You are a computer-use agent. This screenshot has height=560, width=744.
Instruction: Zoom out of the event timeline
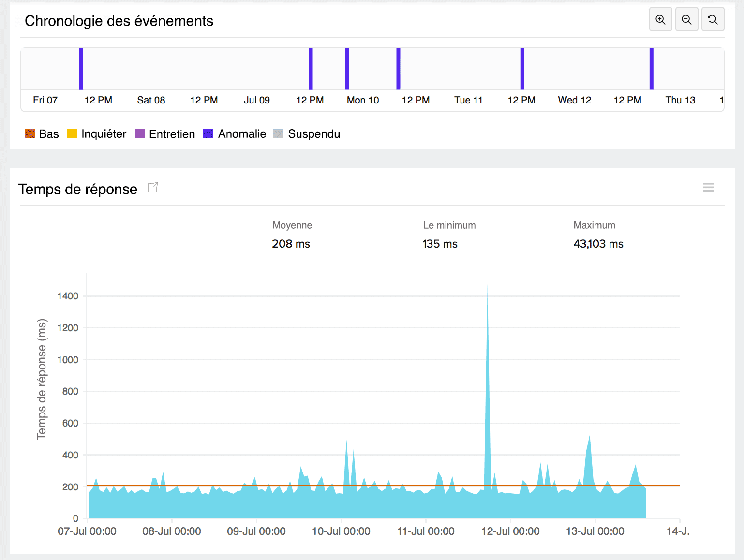[x=686, y=20]
